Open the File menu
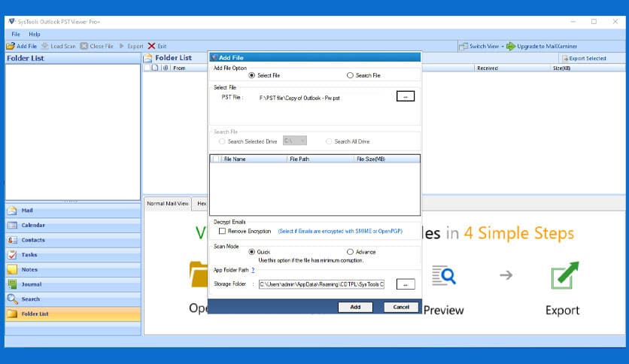 [16, 34]
